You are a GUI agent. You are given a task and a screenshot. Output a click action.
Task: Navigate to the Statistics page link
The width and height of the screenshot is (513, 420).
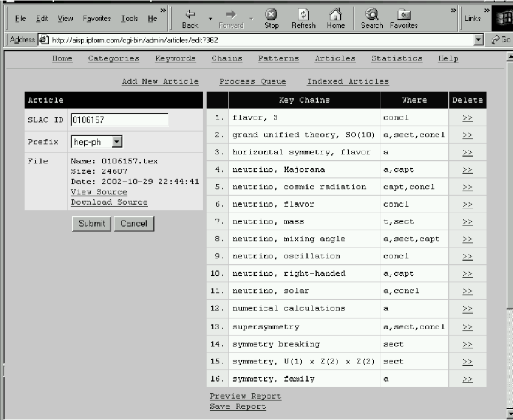point(396,59)
